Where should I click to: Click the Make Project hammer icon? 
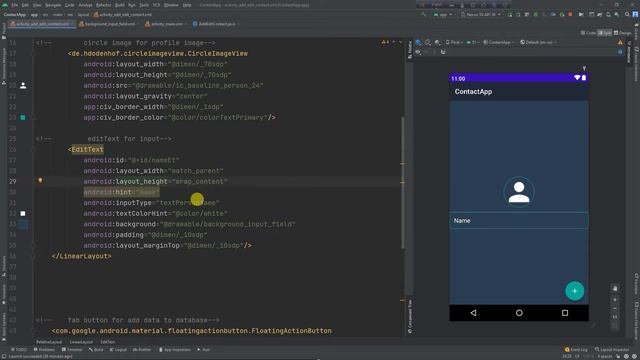424,14
